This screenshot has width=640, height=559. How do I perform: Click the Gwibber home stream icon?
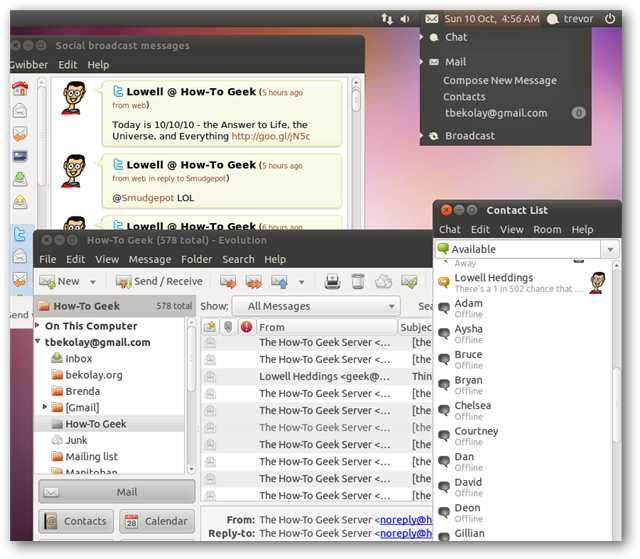coord(20,88)
